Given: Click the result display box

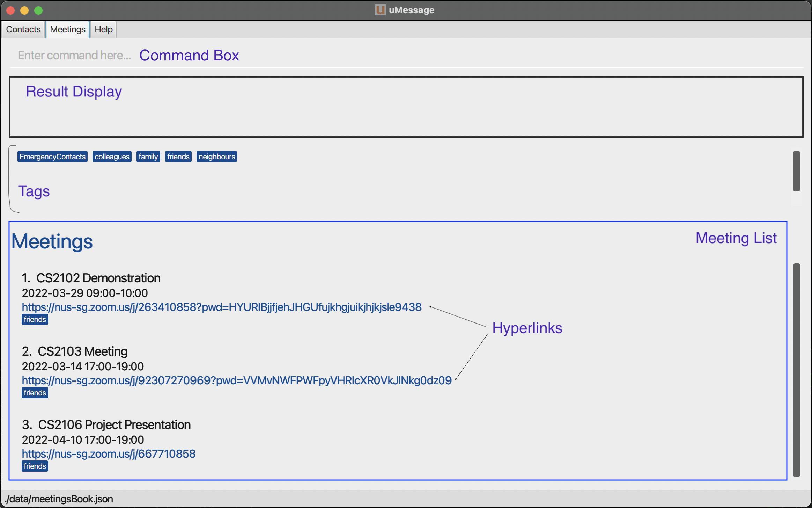Looking at the screenshot, I should click(x=406, y=107).
